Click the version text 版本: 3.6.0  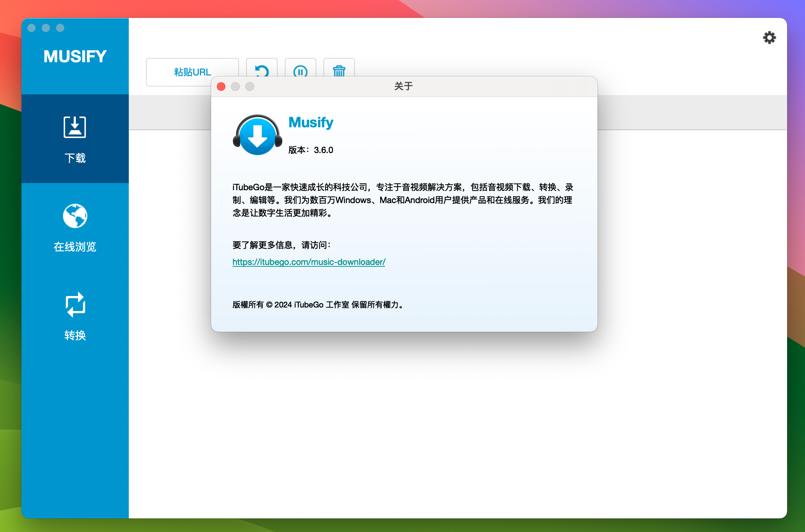click(x=311, y=150)
